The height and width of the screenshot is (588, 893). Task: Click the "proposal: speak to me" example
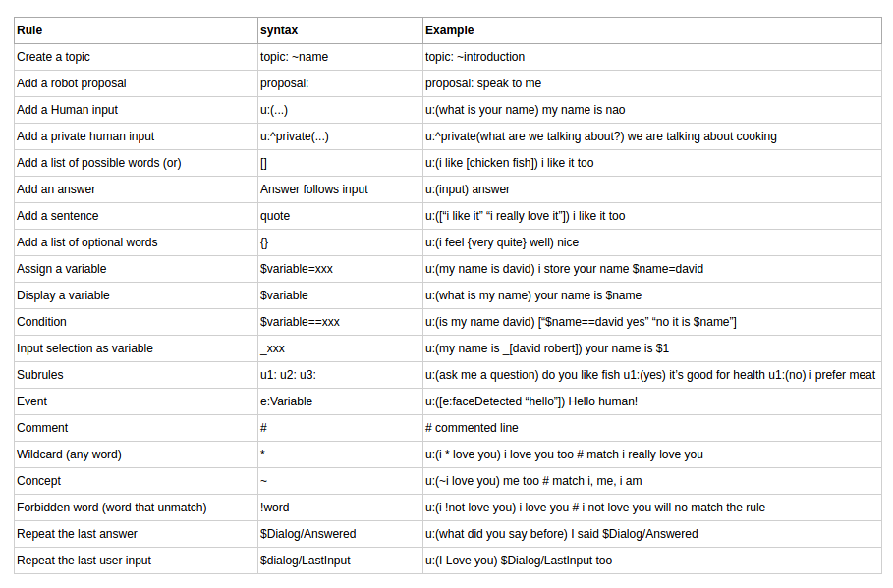(x=482, y=83)
